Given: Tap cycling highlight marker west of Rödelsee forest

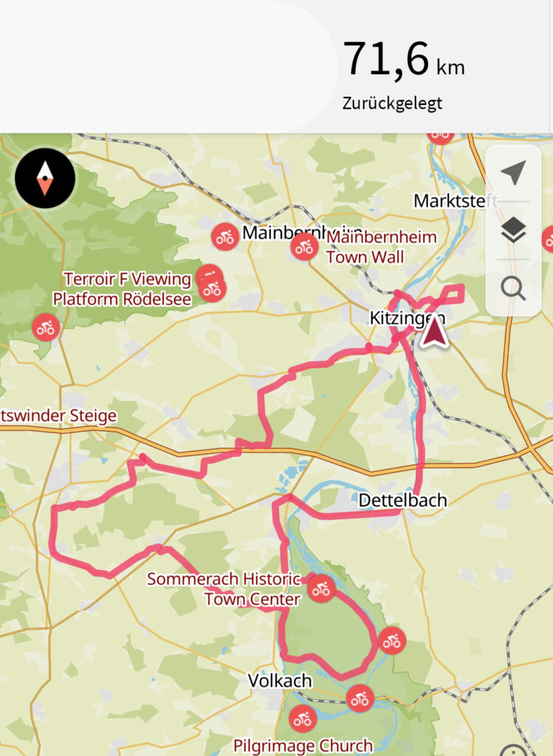Looking at the screenshot, I should pos(46,328).
